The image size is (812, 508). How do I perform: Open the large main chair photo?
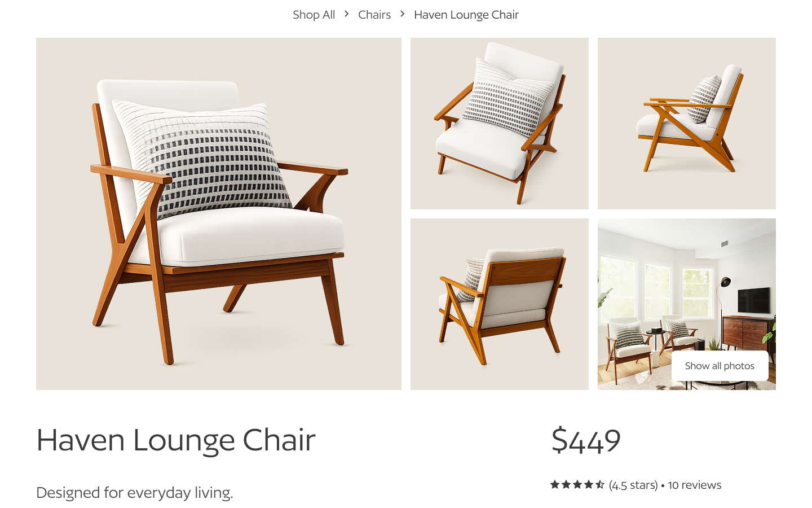(219, 214)
